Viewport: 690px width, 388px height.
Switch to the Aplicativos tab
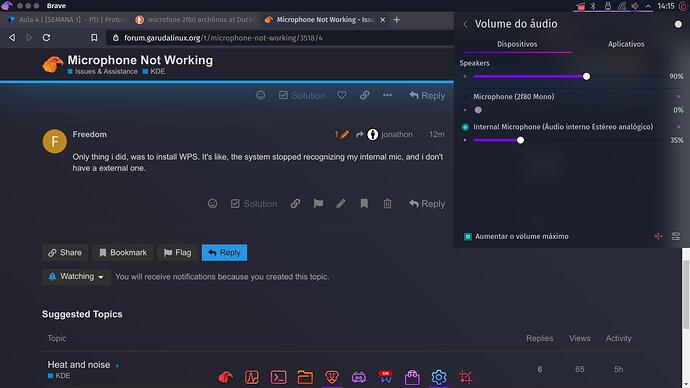(x=626, y=44)
